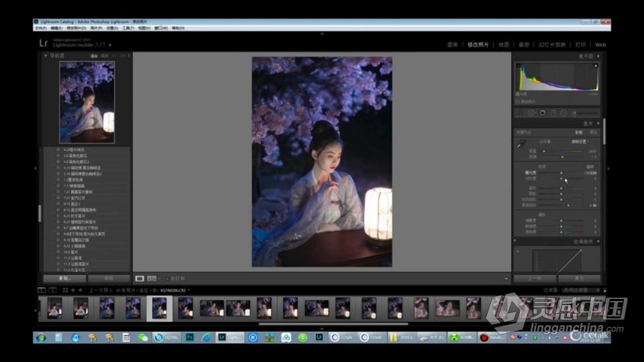Go back using filmstrip left arrow
This screenshot has height=362, width=644.
(x=73, y=290)
